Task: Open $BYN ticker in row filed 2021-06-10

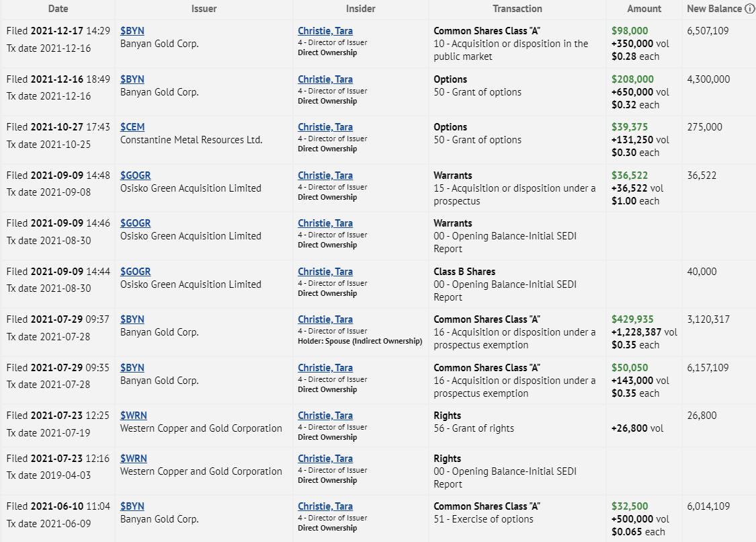Action: point(132,506)
